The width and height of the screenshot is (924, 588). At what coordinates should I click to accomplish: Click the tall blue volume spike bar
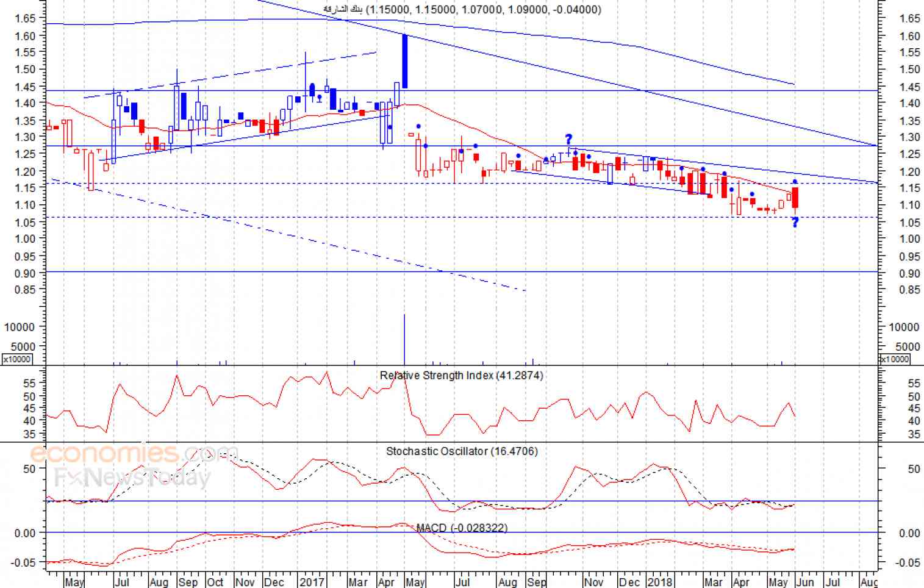pos(404,339)
